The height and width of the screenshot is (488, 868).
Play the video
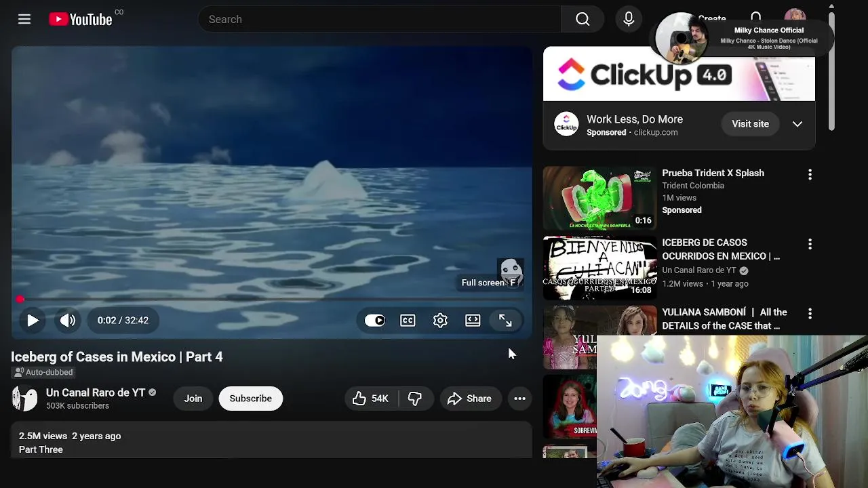click(x=33, y=321)
